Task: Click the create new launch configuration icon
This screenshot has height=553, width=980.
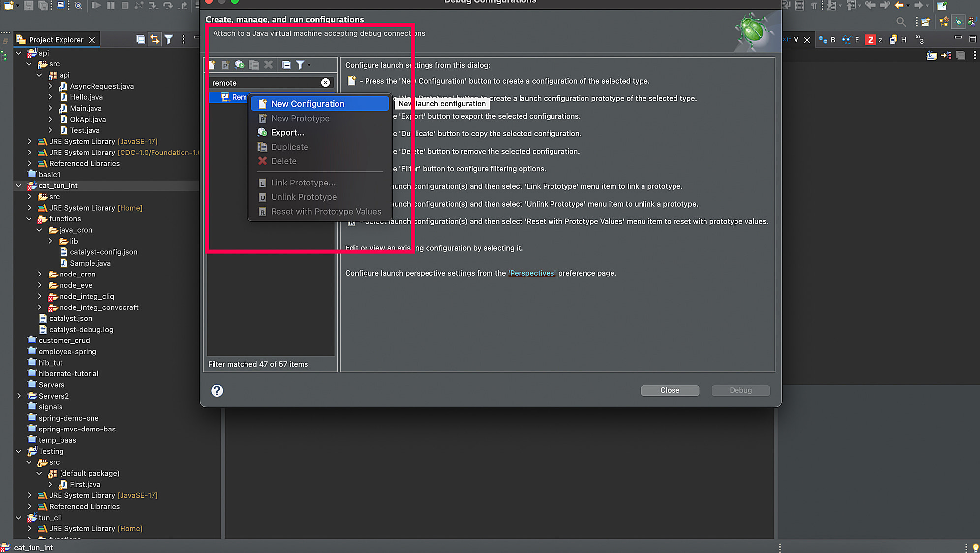Action: click(x=213, y=64)
